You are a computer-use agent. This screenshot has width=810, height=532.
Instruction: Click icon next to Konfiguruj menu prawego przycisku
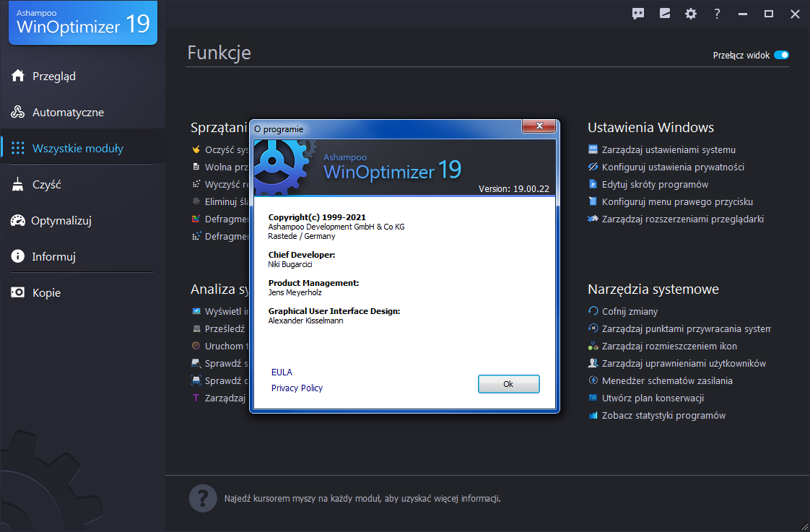[x=593, y=201]
